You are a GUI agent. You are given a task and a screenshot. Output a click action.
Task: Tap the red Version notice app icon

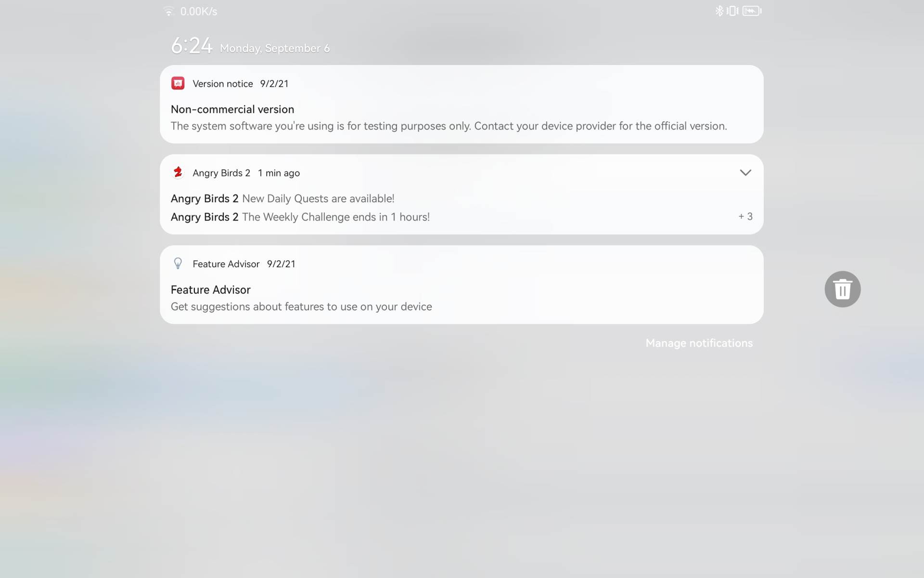178,83
